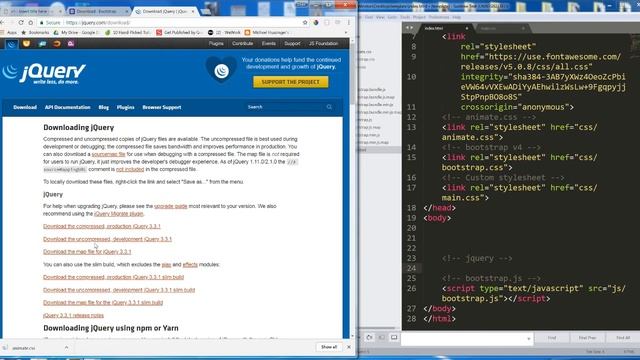Click the jQuery icon in the top dark site bar
Image resolution: width=640 pixels, height=360 pixels.
[x=11, y=44]
